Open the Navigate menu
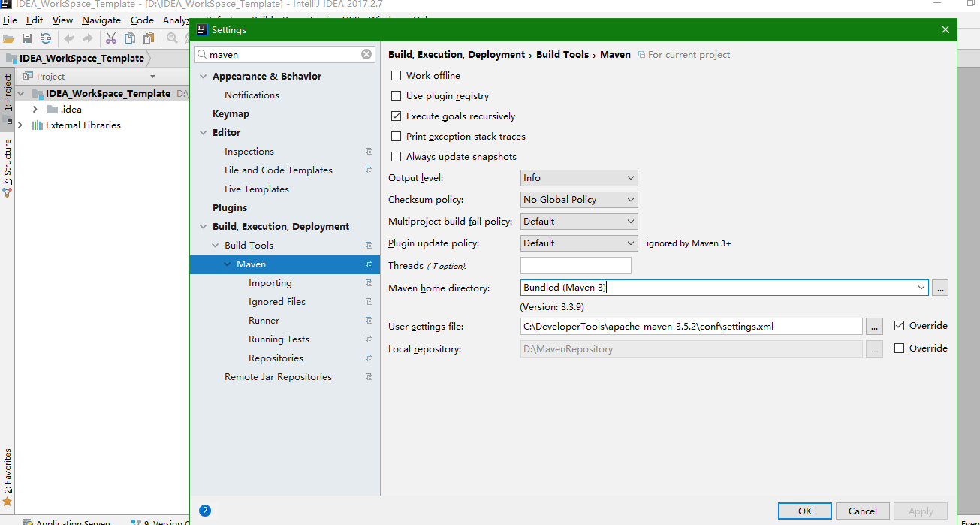Viewport: 980px width, 525px height. (x=101, y=20)
